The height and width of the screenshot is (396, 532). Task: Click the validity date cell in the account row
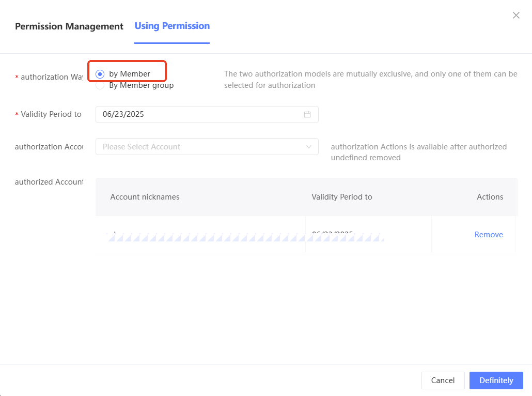pyautogui.click(x=368, y=235)
